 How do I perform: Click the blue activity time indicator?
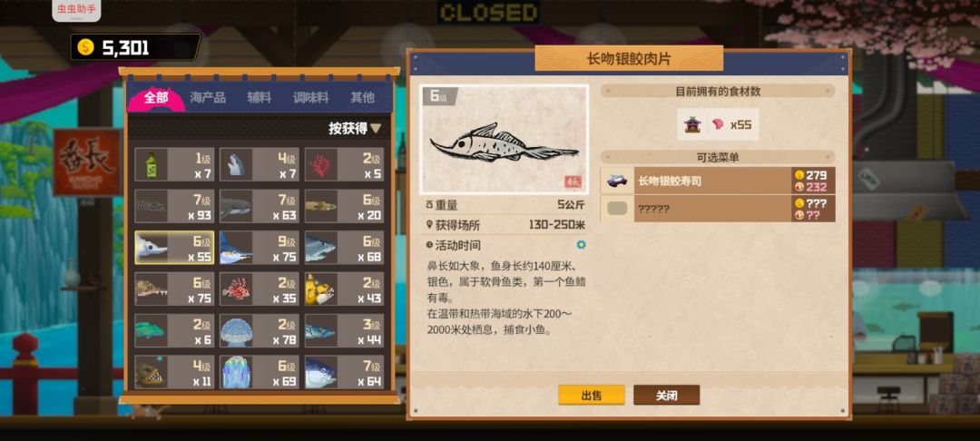pos(582,245)
